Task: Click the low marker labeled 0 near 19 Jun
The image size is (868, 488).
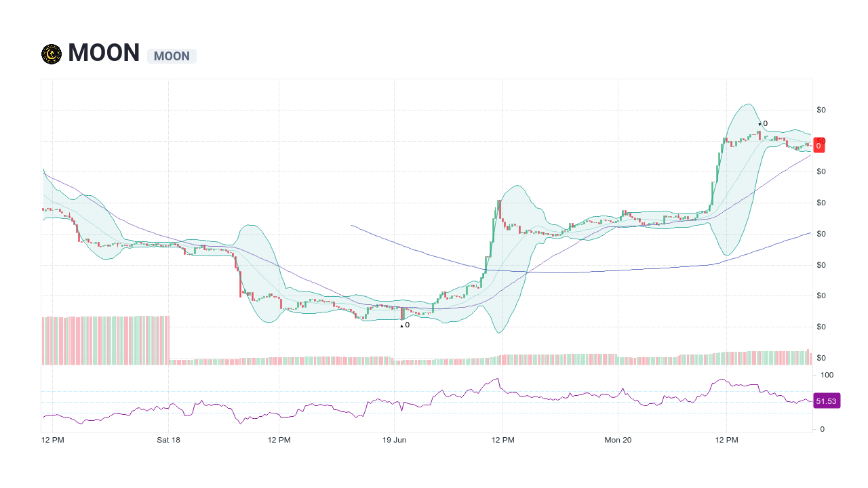Action: (x=405, y=325)
